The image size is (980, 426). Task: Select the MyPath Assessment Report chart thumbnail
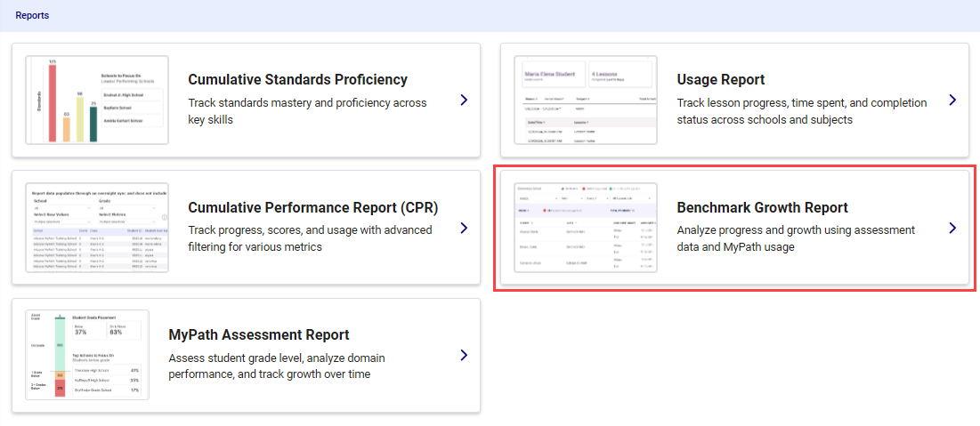point(87,356)
